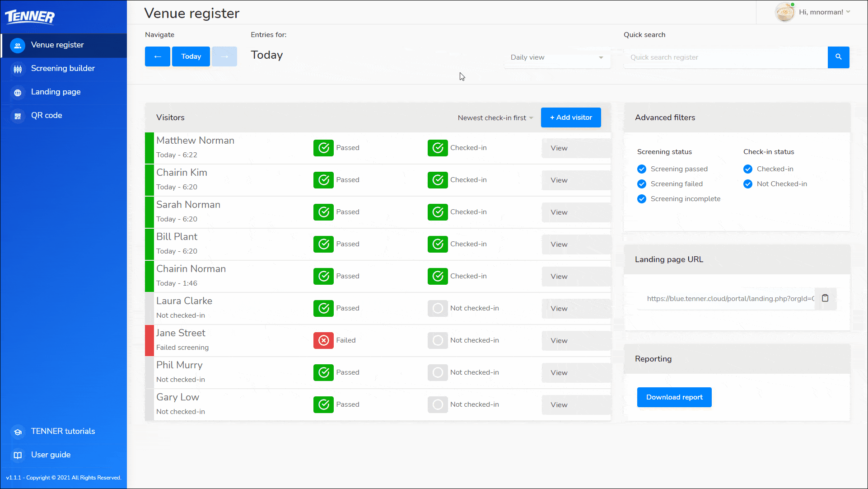Open the Hi, mnorman! user menu
The width and height of the screenshot is (868, 489).
pyautogui.click(x=824, y=12)
